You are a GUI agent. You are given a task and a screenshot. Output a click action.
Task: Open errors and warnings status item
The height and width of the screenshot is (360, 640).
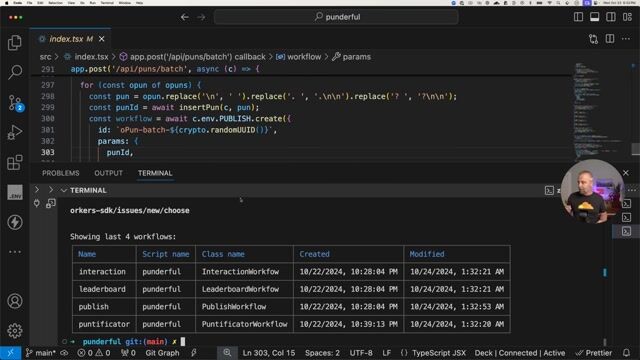94,353
